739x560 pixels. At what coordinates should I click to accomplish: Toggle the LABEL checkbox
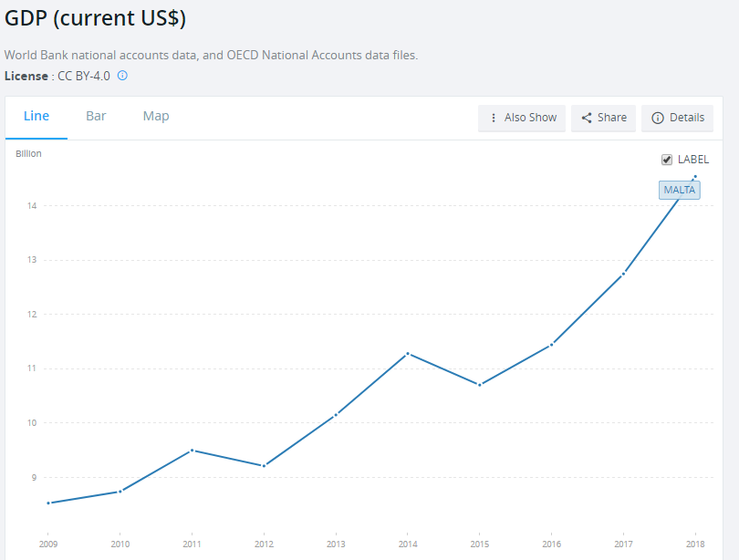click(x=666, y=160)
